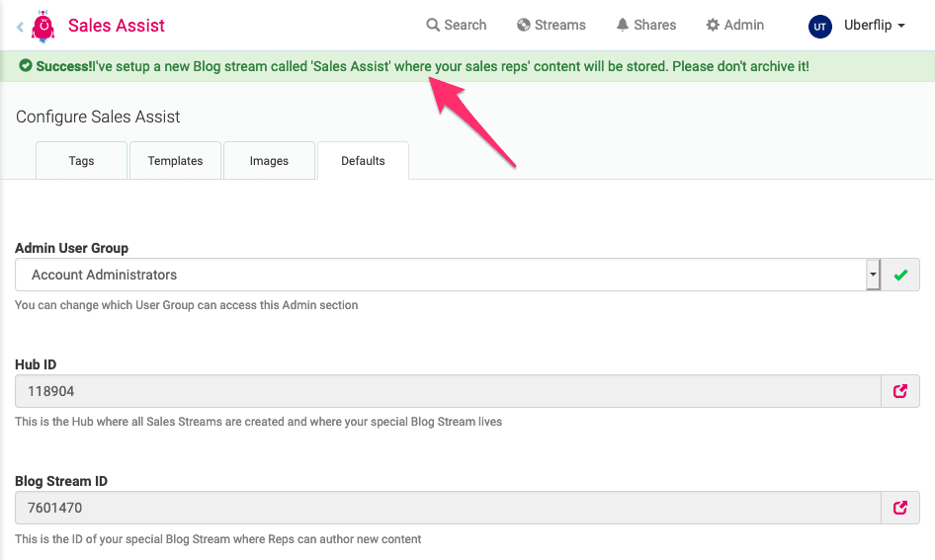Click the Admin User Group label

click(x=71, y=248)
